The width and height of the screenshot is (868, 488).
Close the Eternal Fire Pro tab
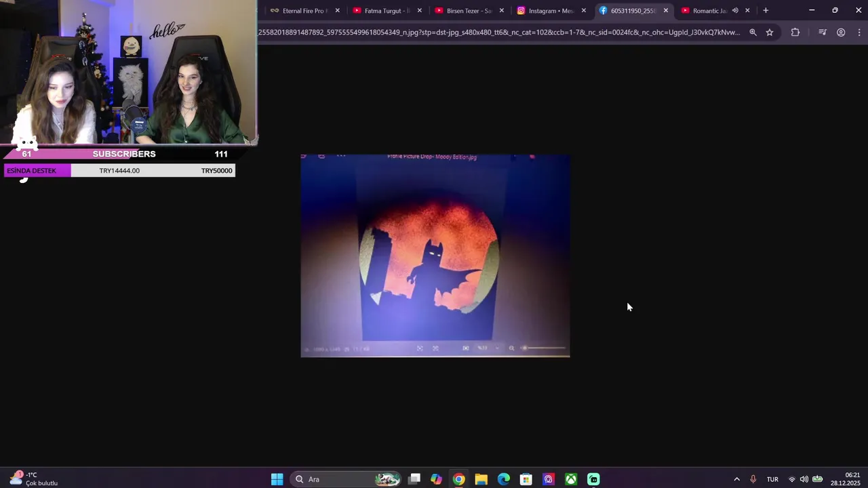coord(338,10)
